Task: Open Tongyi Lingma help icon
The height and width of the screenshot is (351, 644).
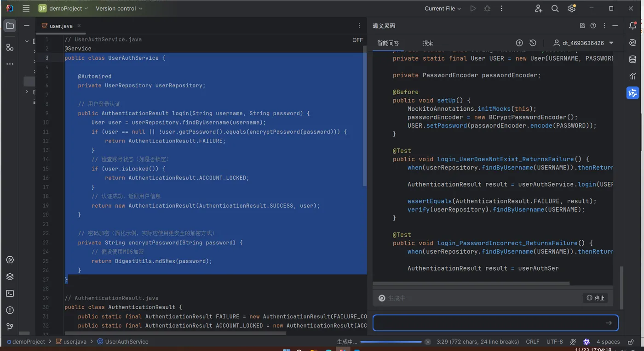Action: pyautogui.click(x=593, y=26)
